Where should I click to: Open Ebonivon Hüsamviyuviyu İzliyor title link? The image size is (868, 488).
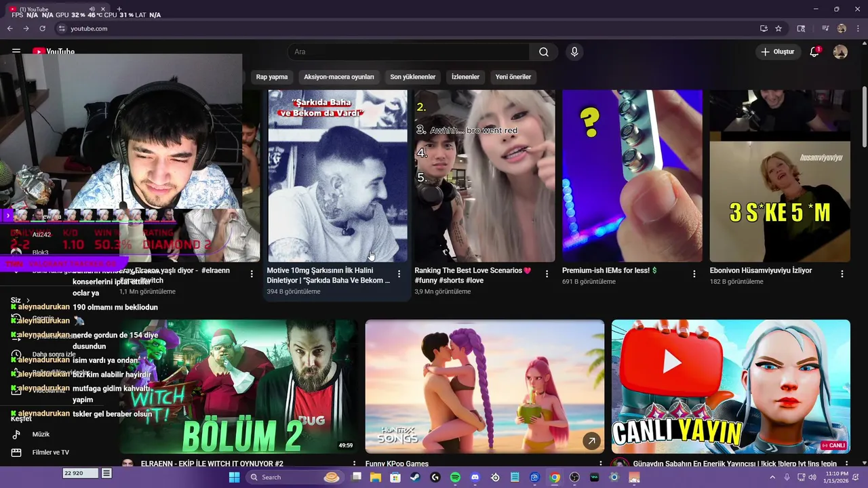click(761, 270)
